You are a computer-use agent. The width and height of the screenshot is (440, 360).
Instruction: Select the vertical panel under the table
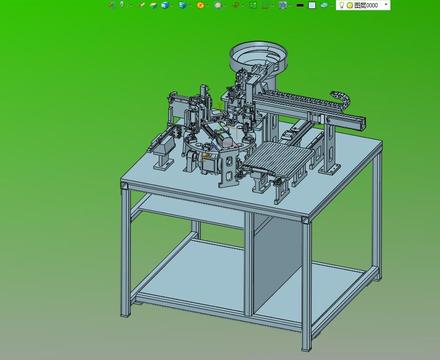[x=277, y=263]
